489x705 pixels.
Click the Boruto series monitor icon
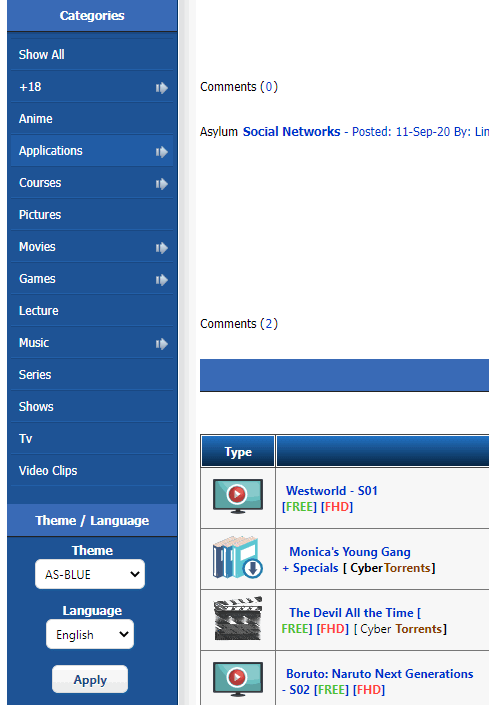point(238,679)
